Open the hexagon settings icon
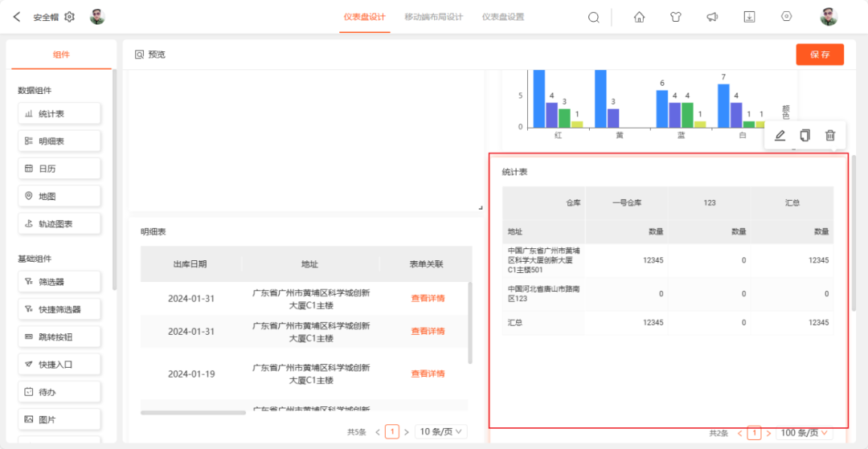868x449 pixels. pos(787,17)
